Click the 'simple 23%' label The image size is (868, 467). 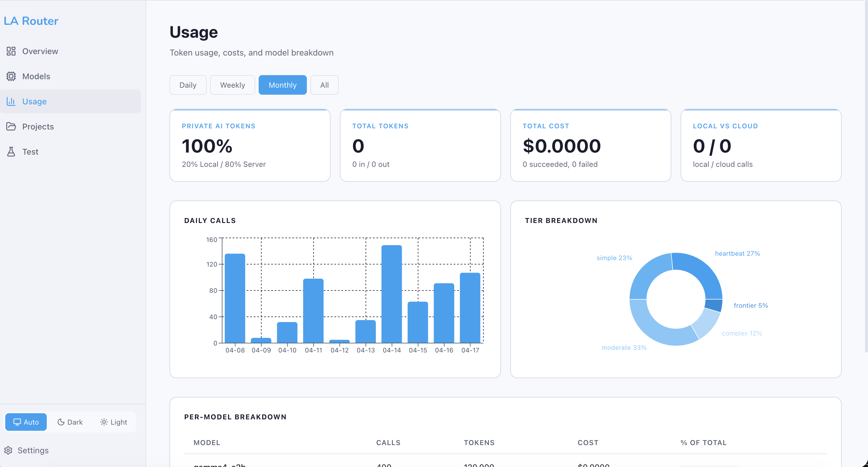click(x=614, y=258)
